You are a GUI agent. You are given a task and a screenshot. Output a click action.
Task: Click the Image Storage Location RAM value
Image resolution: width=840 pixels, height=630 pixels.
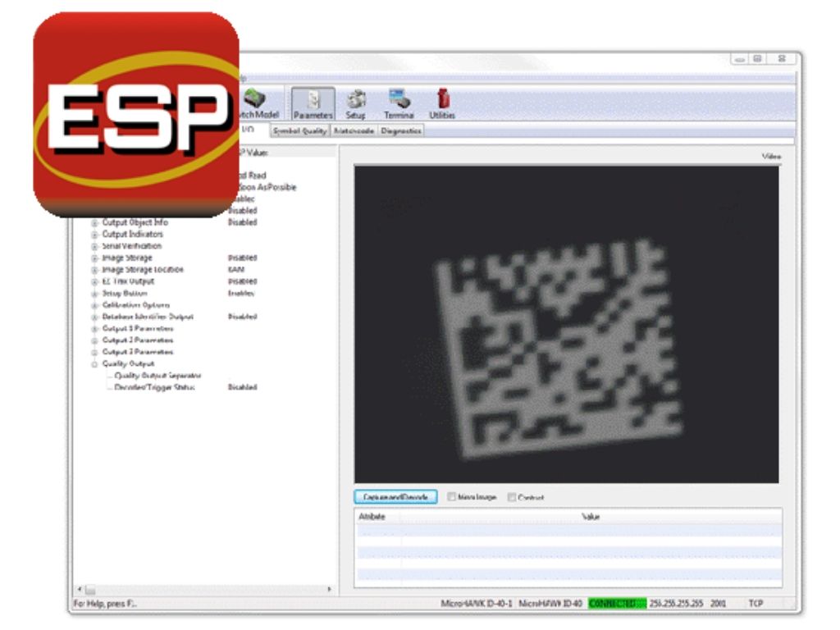coord(235,269)
